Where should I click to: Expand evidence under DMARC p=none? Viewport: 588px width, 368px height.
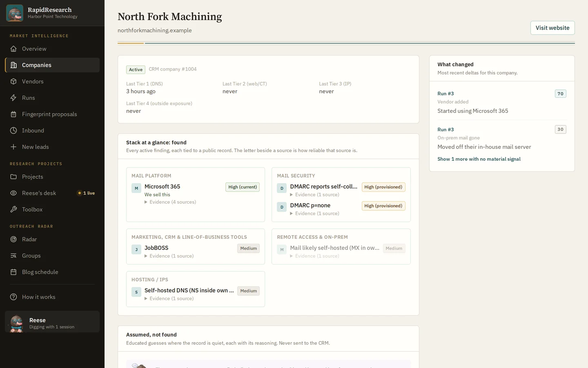click(x=315, y=213)
